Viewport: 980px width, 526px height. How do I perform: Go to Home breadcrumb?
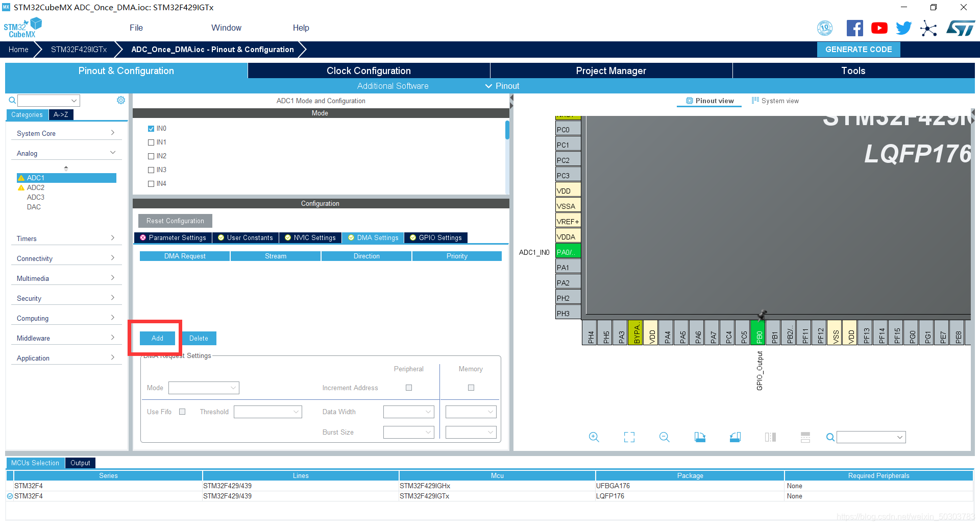point(18,50)
